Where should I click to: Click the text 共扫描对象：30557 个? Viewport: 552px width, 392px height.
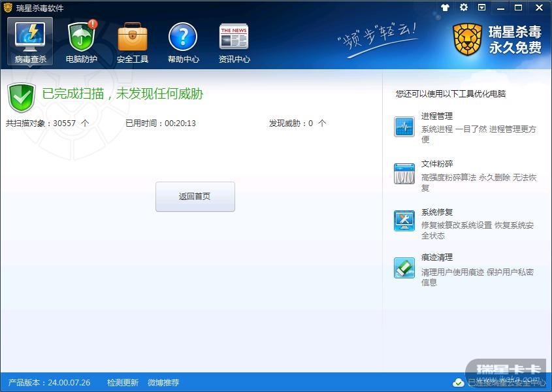(48, 123)
